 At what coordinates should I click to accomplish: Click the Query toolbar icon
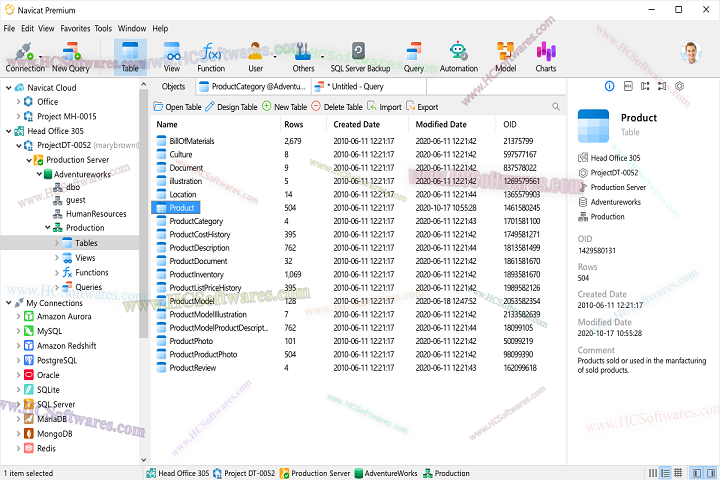point(413,57)
